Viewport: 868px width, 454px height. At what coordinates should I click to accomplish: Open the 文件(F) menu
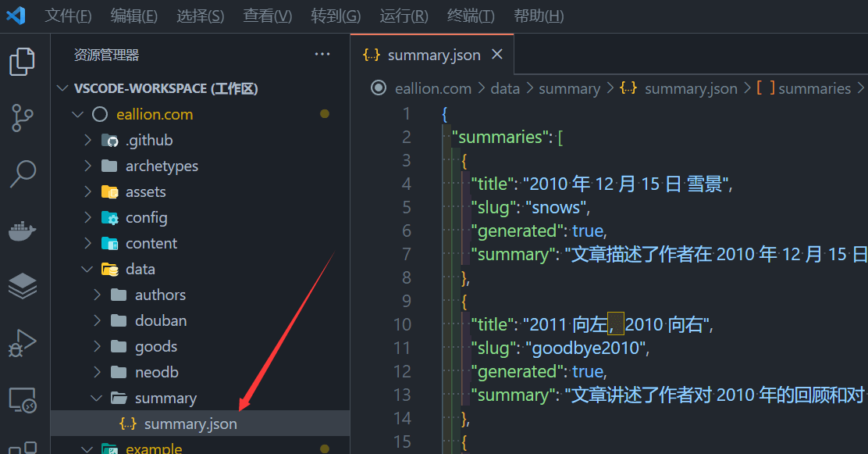[x=68, y=16]
